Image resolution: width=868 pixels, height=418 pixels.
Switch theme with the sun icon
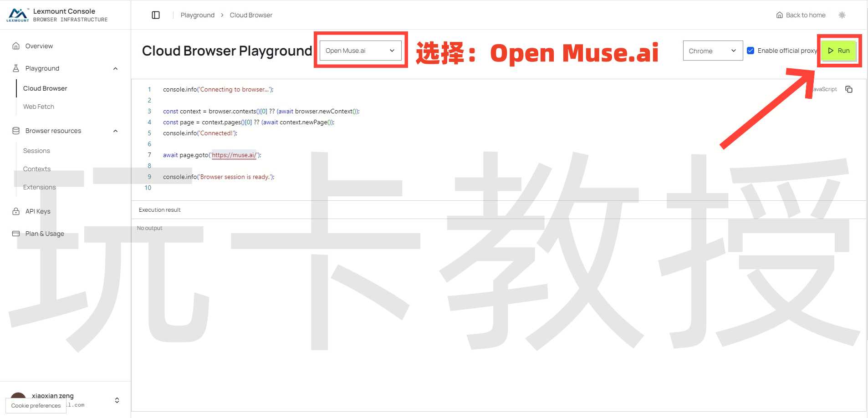coord(842,15)
